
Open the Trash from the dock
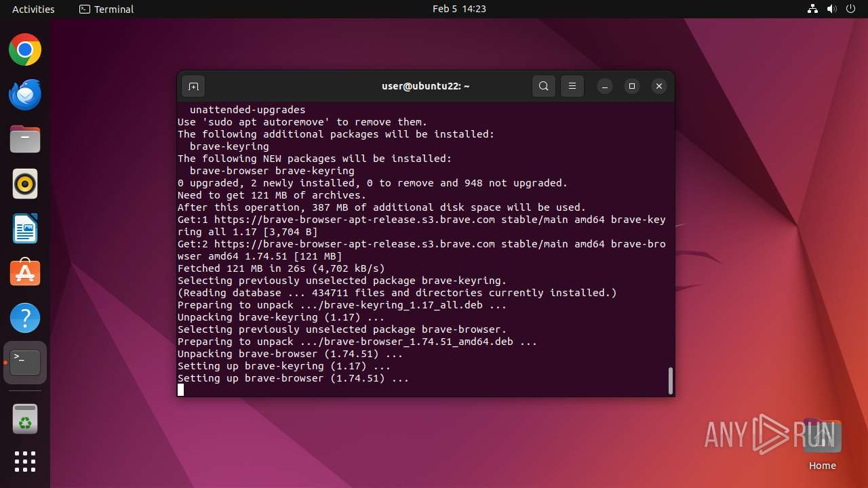pos(25,418)
